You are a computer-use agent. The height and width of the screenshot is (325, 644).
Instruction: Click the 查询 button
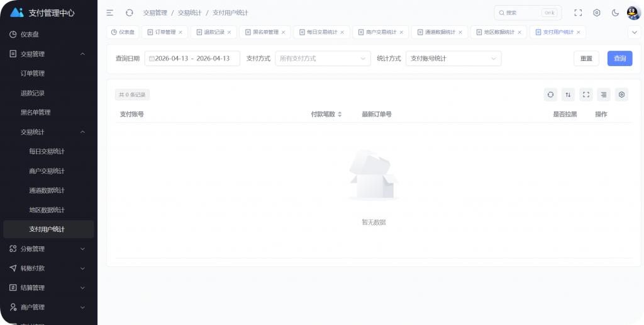pos(619,59)
